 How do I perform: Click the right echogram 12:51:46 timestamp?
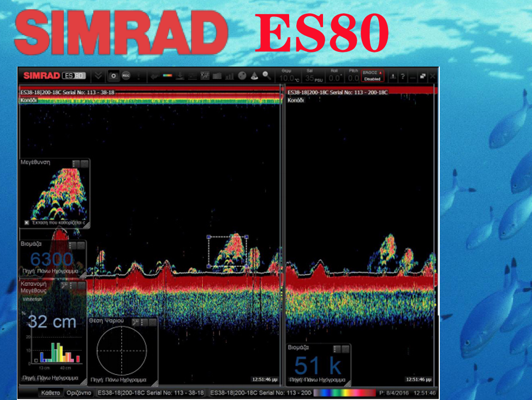point(419,379)
